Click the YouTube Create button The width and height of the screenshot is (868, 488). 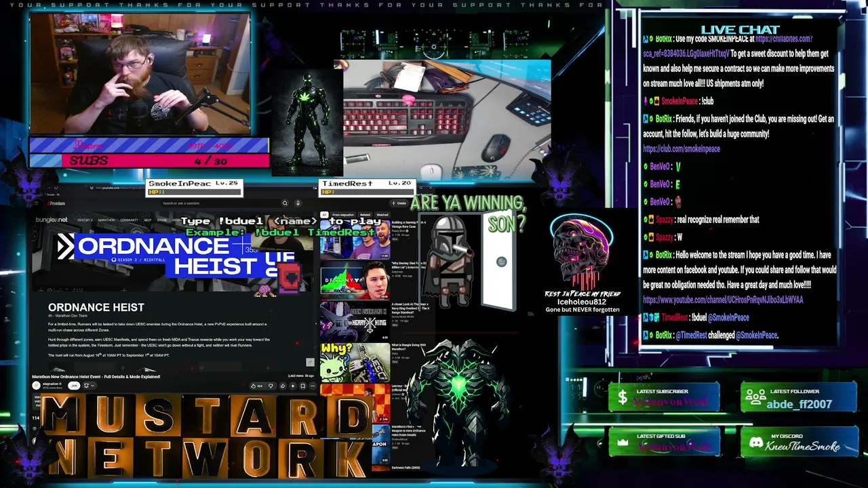[400, 203]
